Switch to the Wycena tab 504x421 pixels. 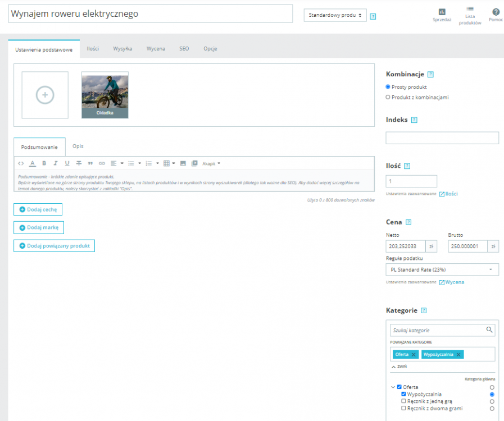[x=156, y=49]
